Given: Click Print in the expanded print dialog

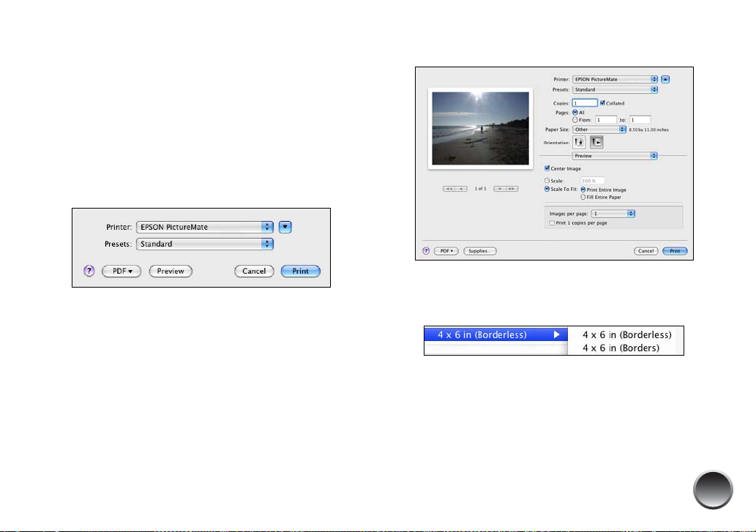Looking at the screenshot, I should pyautogui.click(x=675, y=251).
